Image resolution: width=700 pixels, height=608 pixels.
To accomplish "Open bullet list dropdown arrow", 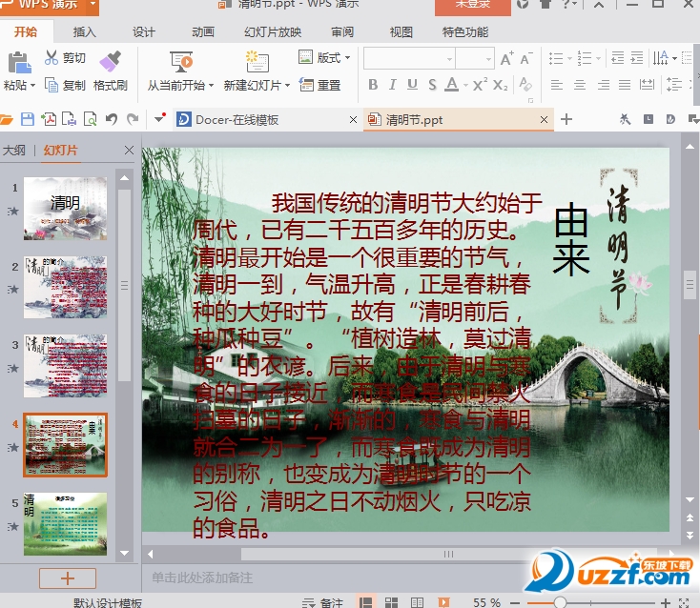I will tap(569, 58).
